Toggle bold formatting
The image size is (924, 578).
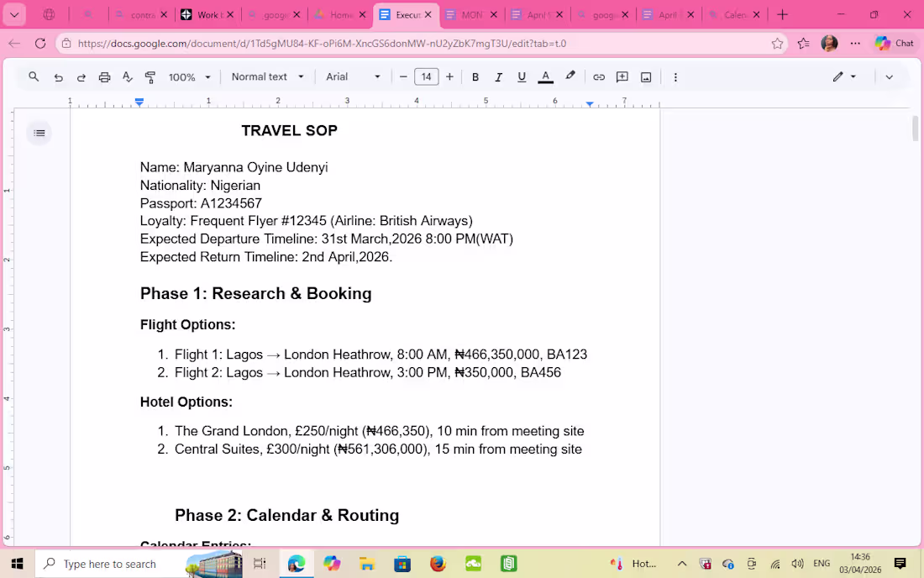tap(475, 76)
